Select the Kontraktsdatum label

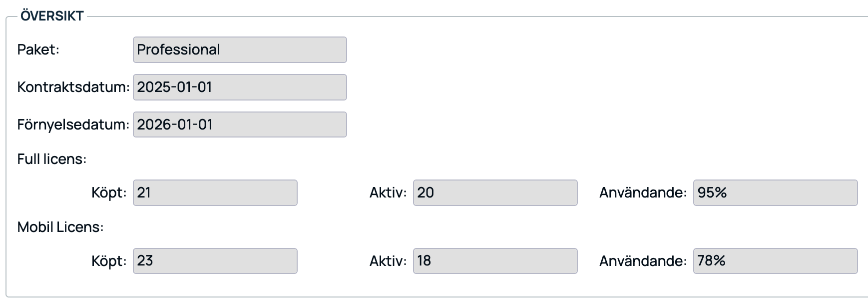[73, 87]
